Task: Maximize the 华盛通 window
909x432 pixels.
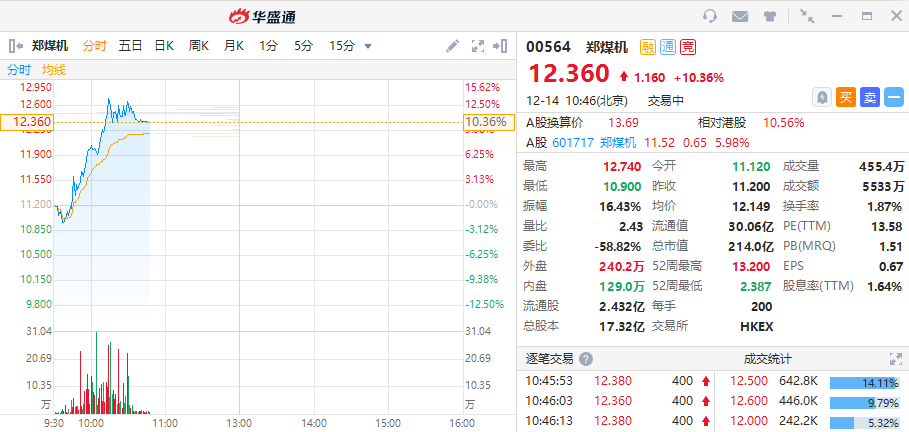Action: click(867, 16)
